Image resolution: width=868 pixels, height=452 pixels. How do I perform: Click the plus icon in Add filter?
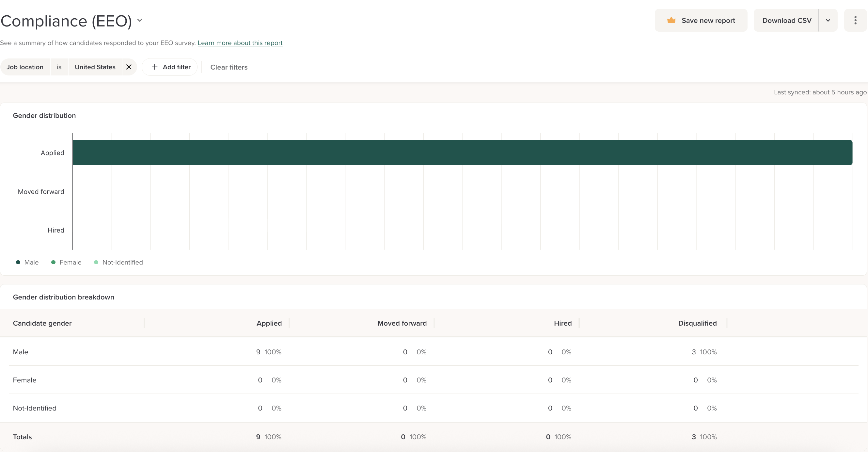pyautogui.click(x=154, y=67)
